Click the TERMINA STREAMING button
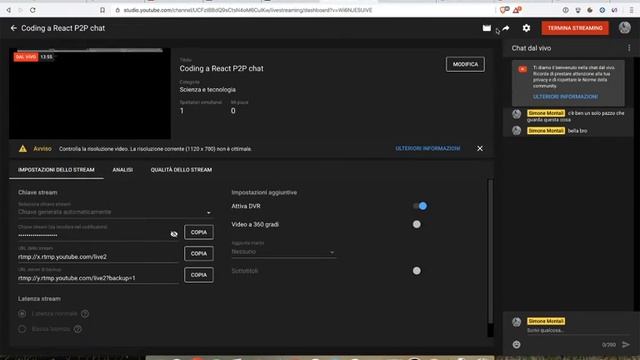This screenshot has width=640, height=360. tap(575, 28)
